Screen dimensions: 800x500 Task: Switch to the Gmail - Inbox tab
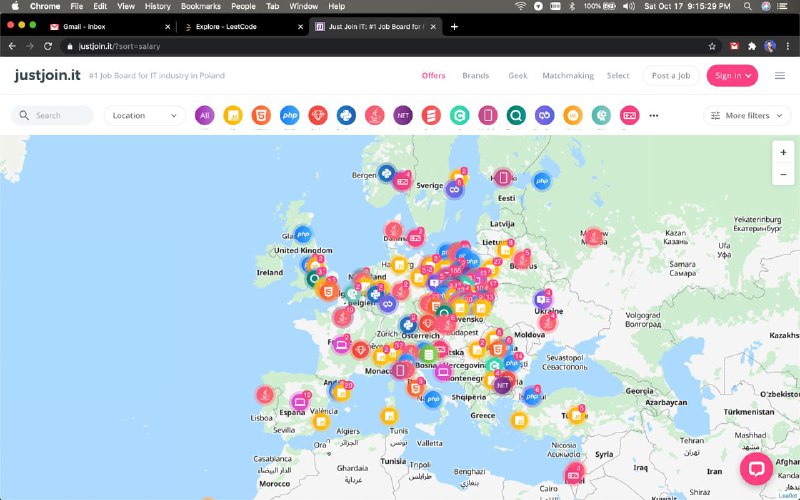(x=109, y=27)
